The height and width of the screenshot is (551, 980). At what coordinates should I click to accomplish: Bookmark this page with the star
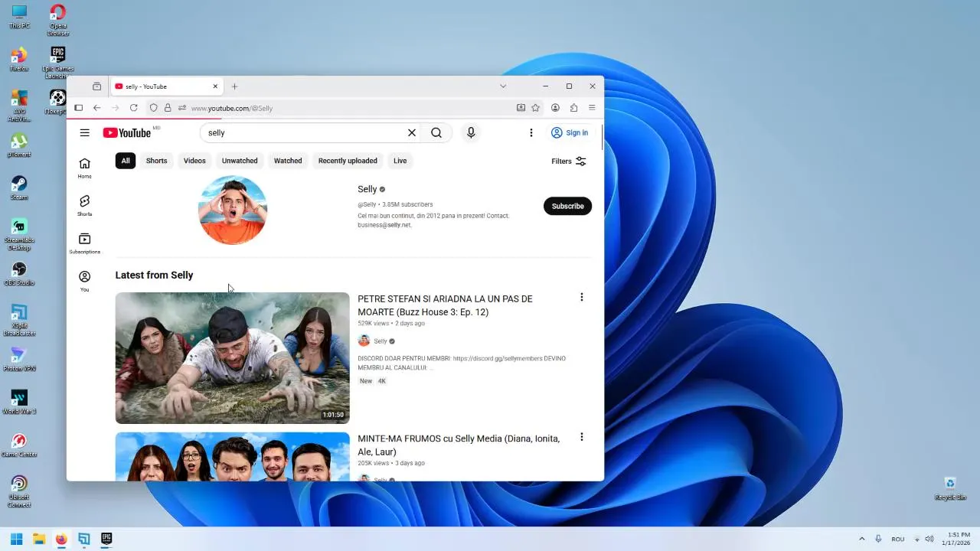pyautogui.click(x=535, y=108)
